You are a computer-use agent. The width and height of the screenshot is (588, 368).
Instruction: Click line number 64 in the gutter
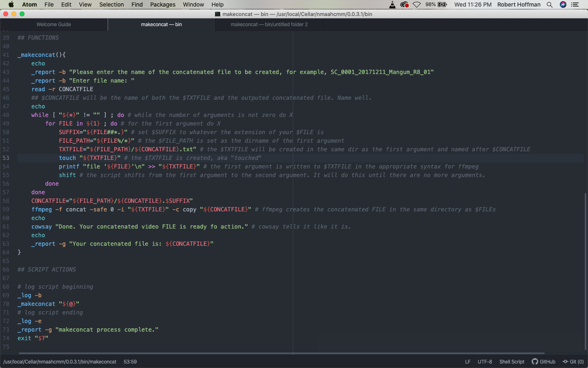(6, 252)
